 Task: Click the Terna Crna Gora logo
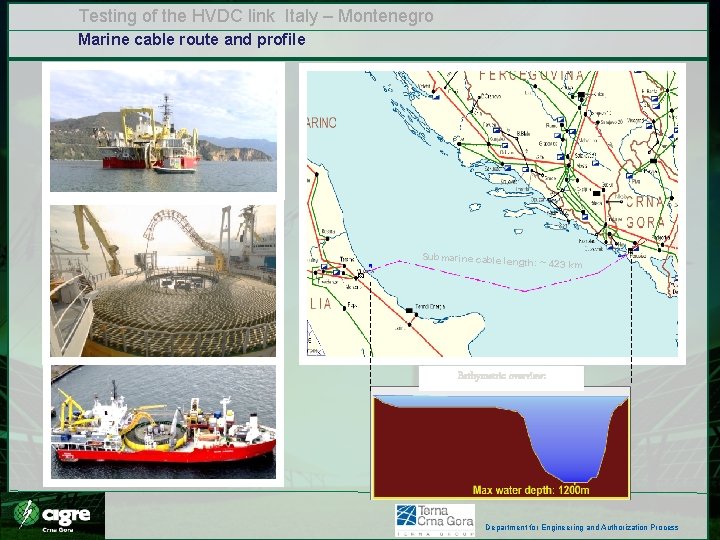(x=435, y=520)
